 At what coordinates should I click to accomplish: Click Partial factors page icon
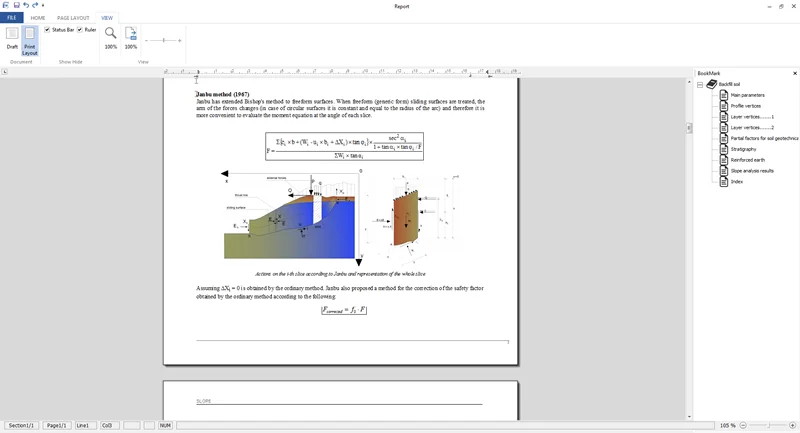click(723, 138)
